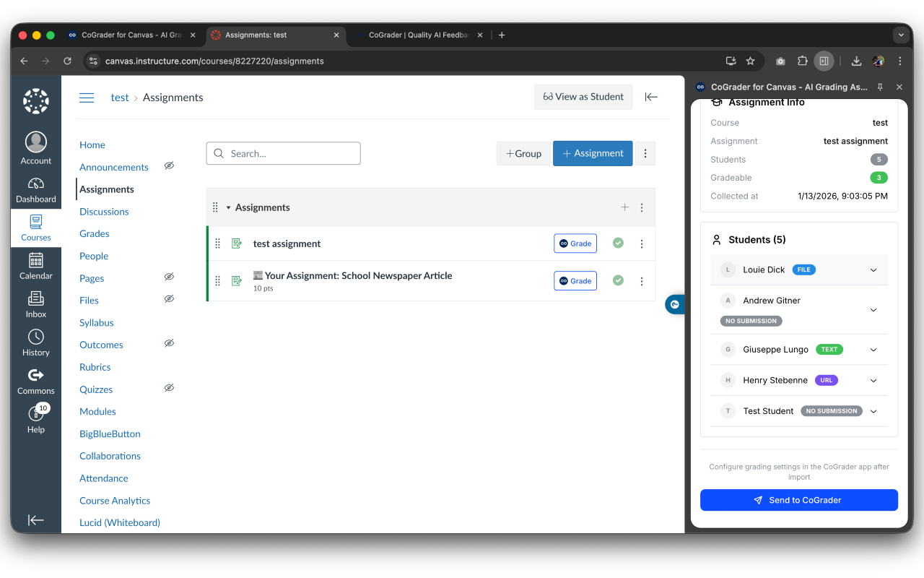Open Account in global navigation
924x578 pixels.
pos(36,148)
